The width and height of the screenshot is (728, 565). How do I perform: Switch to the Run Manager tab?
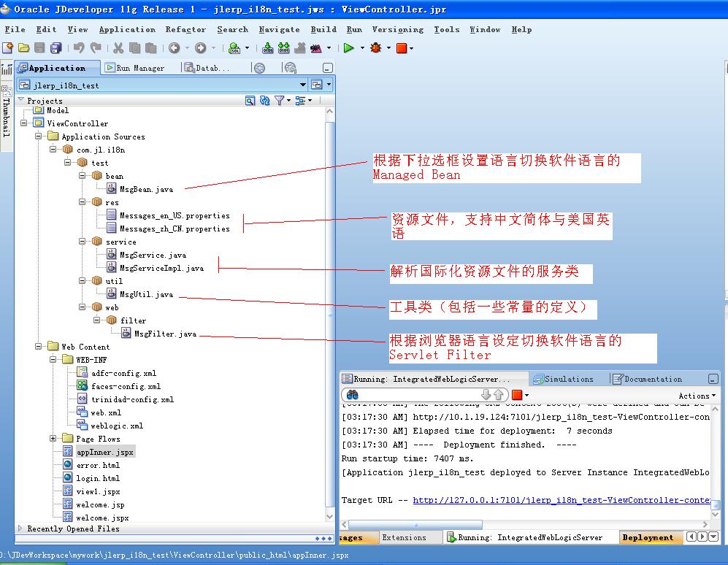click(x=135, y=68)
